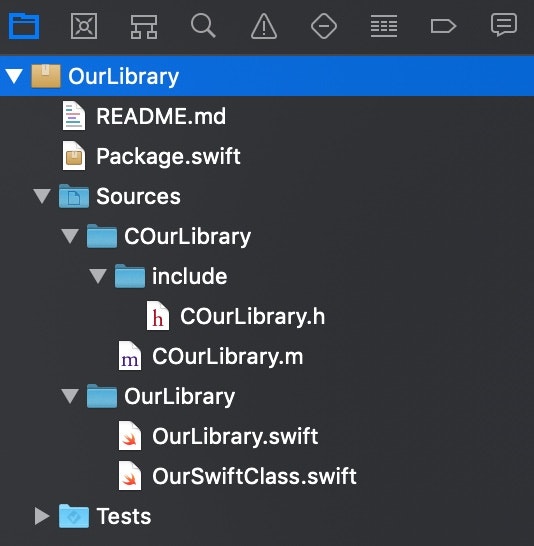Collapse the COurLibrary folder
534x546 pixels.
70,236
